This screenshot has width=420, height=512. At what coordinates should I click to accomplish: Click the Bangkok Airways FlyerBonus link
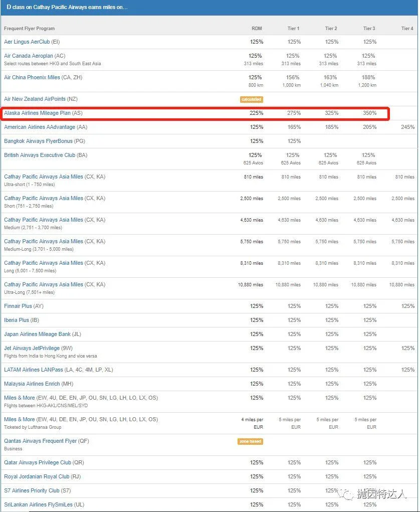[x=39, y=141]
